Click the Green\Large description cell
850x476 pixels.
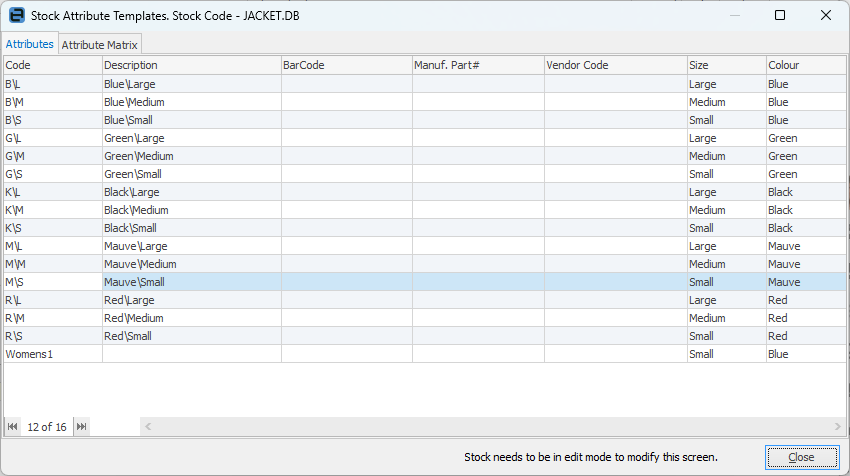tap(191, 138)
